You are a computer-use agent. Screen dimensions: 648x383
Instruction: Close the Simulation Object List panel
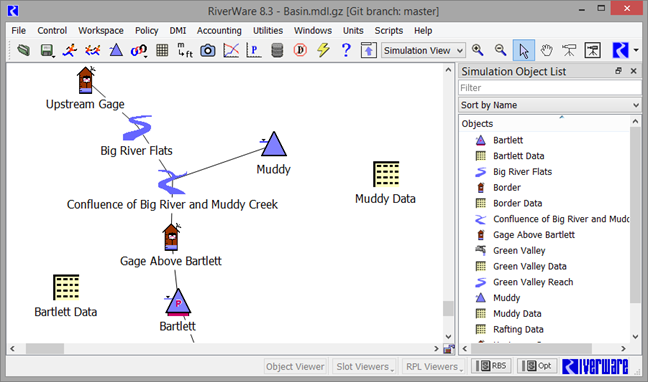tap(634, 71)
